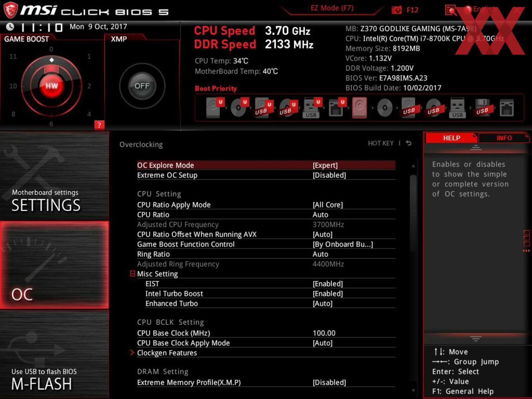
Task: Select the UEFI USB CD/DVD boot icon
Action: coord(288,108)
